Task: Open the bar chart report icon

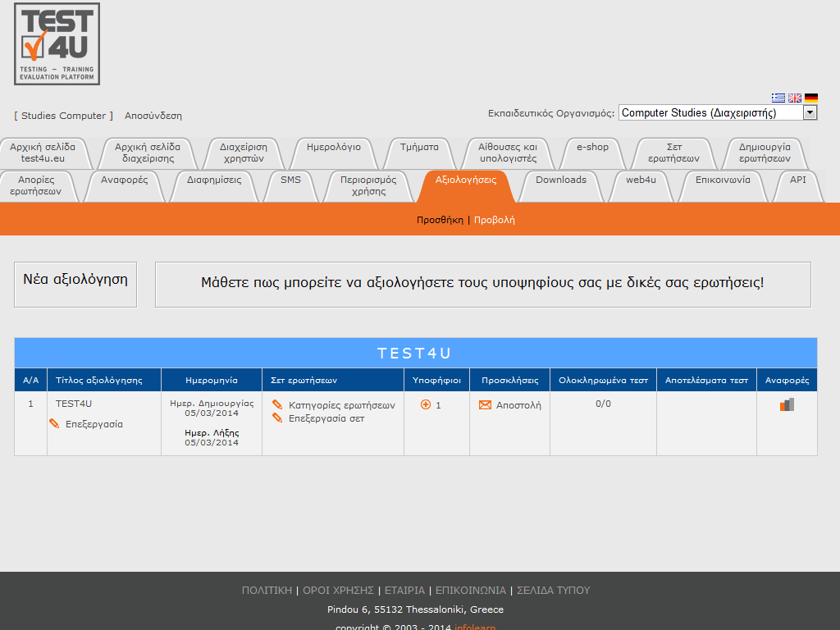Action: coord(787,404)
